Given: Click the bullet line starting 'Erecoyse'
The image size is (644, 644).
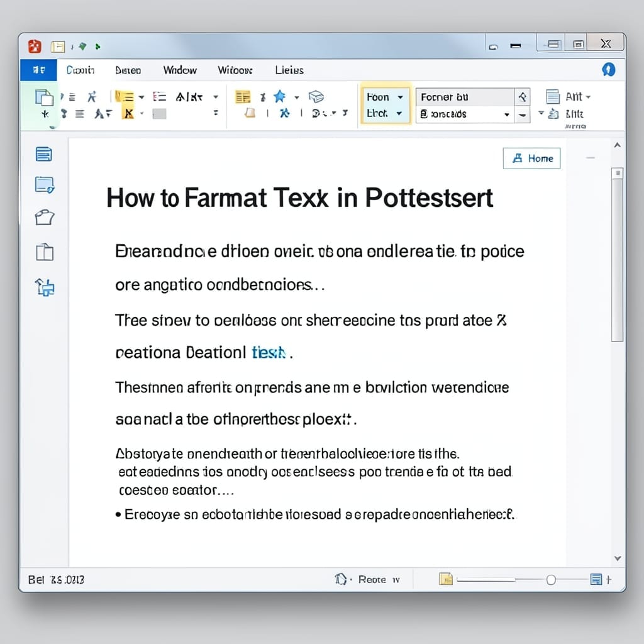Looking at the screenshot, I should point(316,514).
